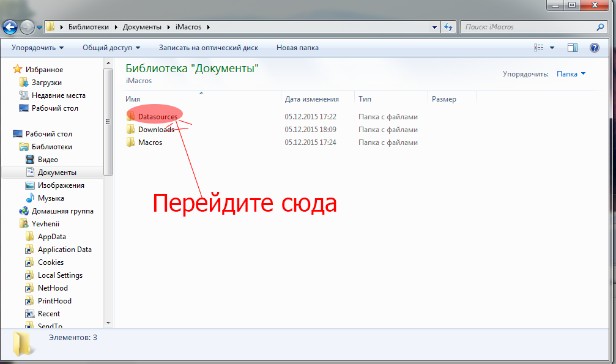This screenshot has height=364, width=616.
Task: Click Записать на оптический диск
Action: [x=208, y=48]
